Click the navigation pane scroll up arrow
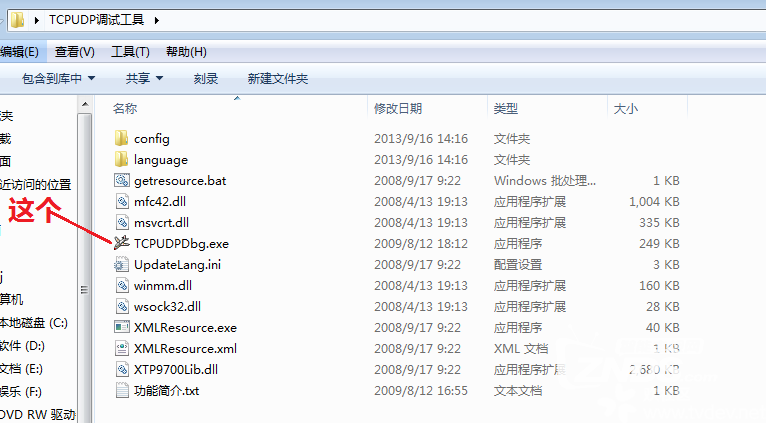This screenshot has height=423, width=766. click(85, 104)
